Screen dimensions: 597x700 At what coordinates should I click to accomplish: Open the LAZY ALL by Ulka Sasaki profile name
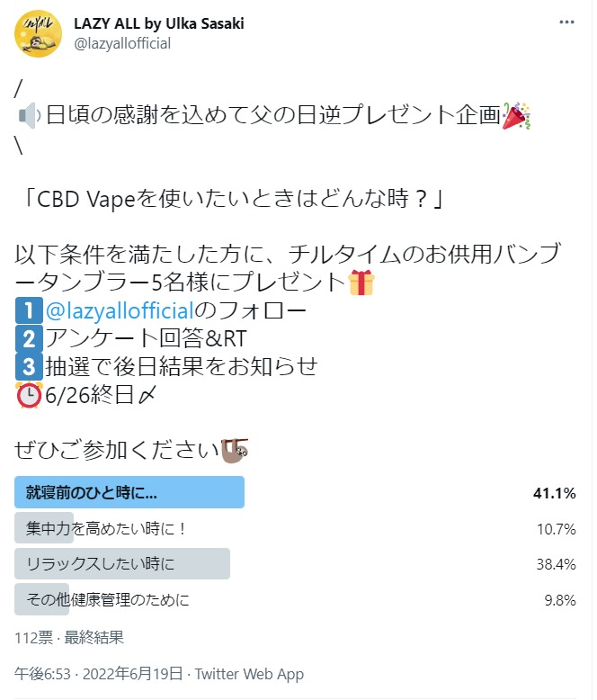click(x=159, y=23)
